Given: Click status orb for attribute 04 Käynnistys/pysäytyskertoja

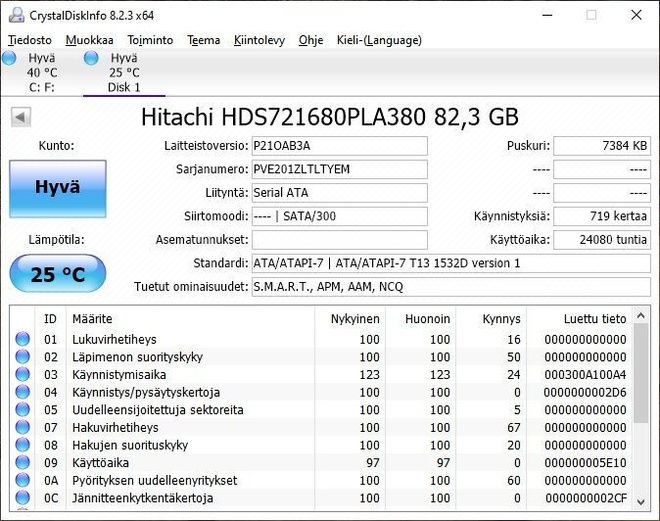Looking at the screenshot, I should coord(23,392).
